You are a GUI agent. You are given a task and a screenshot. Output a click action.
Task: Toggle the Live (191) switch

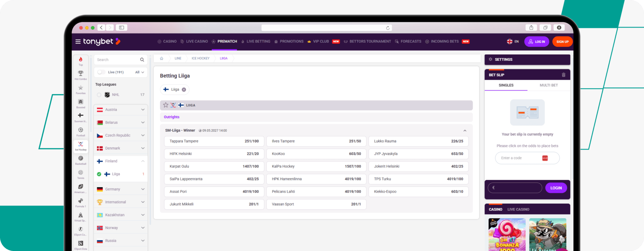[x=101, y=72]
